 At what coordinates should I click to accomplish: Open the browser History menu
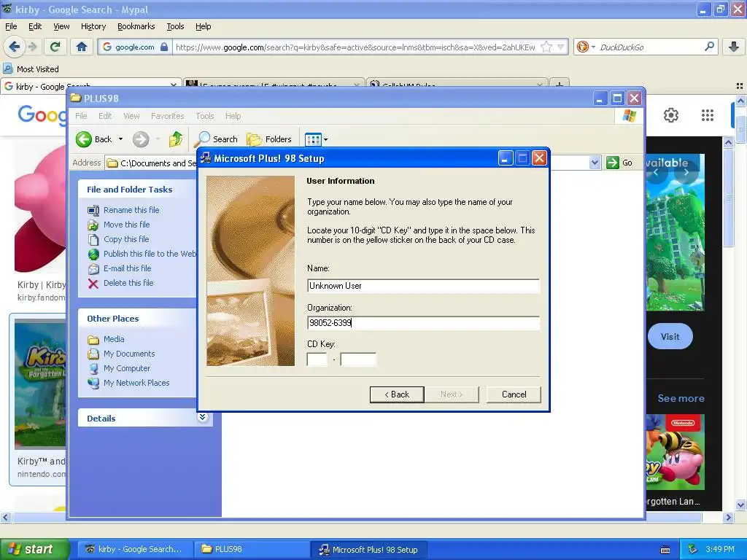(x=93, y=26)
